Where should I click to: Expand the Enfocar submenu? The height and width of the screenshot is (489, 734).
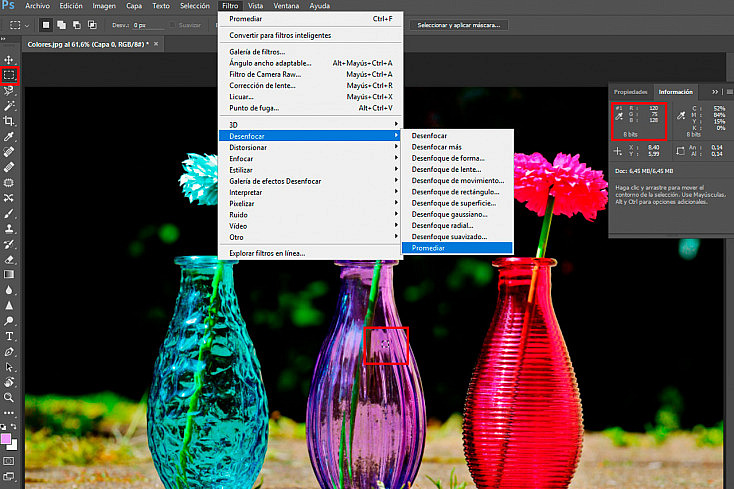309,159
